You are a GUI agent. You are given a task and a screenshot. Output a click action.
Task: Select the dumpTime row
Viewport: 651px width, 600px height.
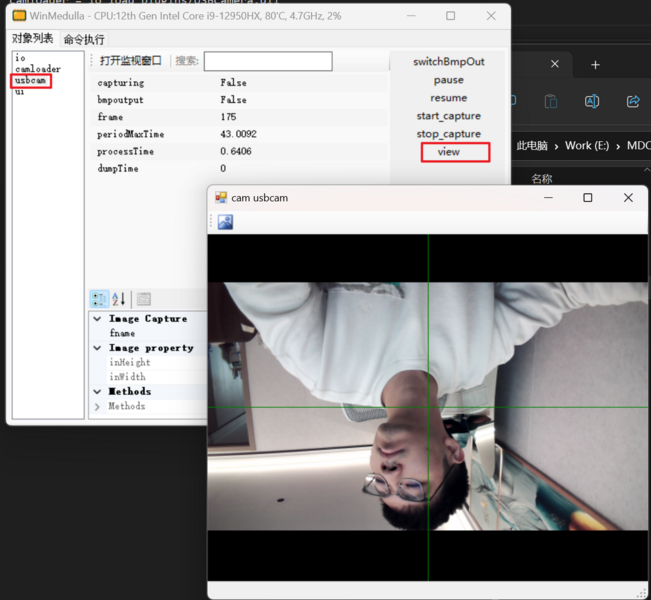click(239, 168)
